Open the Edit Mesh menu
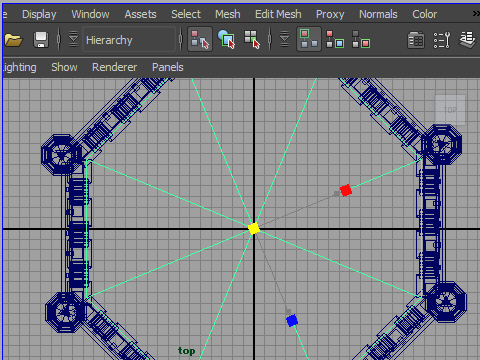Image resolution: width=480 pixels, height=360 pixels. pos(278,14)
